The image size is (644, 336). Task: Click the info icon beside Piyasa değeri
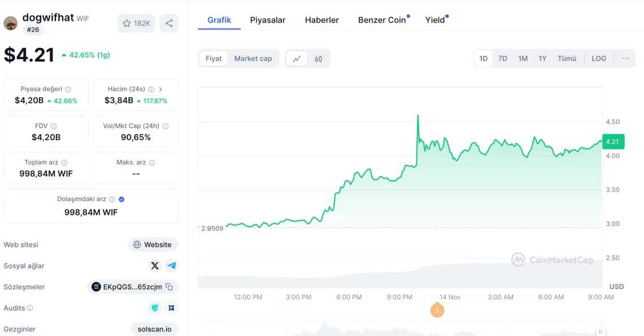pyautogui.click(x=68, y=89)
